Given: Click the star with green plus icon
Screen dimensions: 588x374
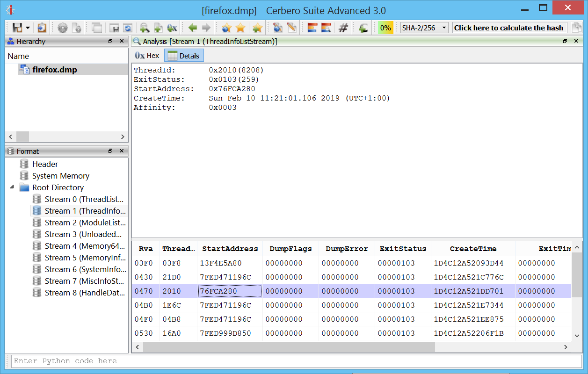Looking at the screenshot, I should click(257, 28).
